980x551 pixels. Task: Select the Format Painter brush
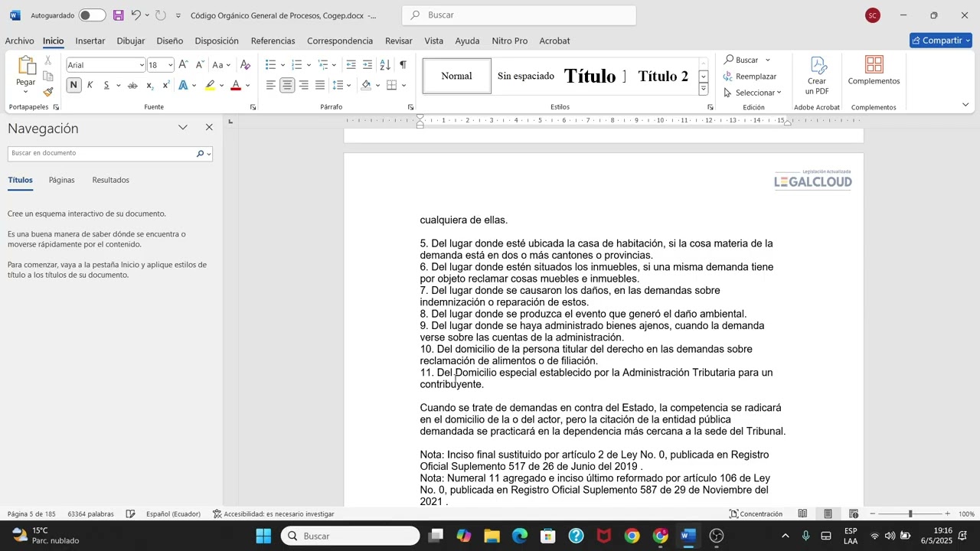coord(48,92)
